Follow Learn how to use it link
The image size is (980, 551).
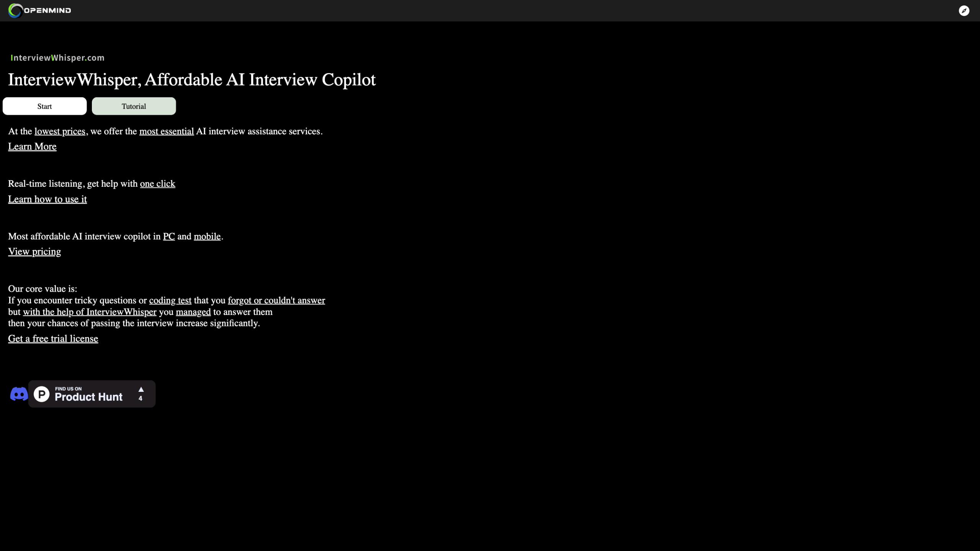pyautogui.click(x=47, y=199)
